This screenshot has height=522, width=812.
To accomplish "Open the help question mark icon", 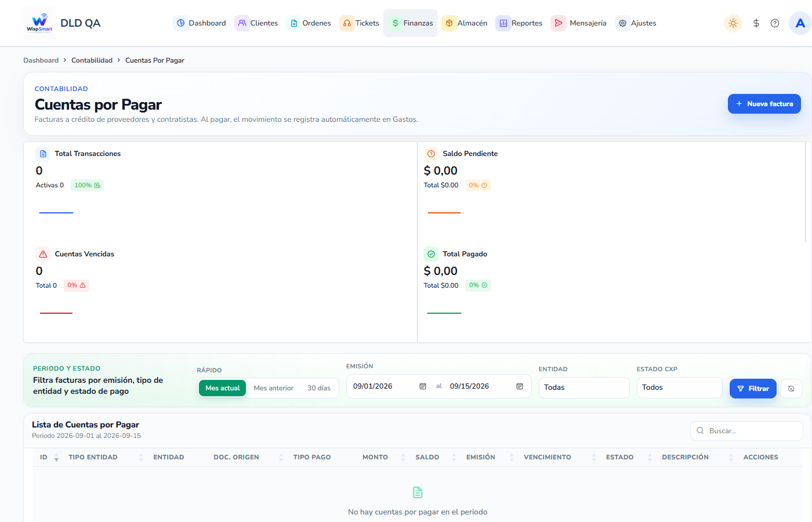I will pos(775,23).
